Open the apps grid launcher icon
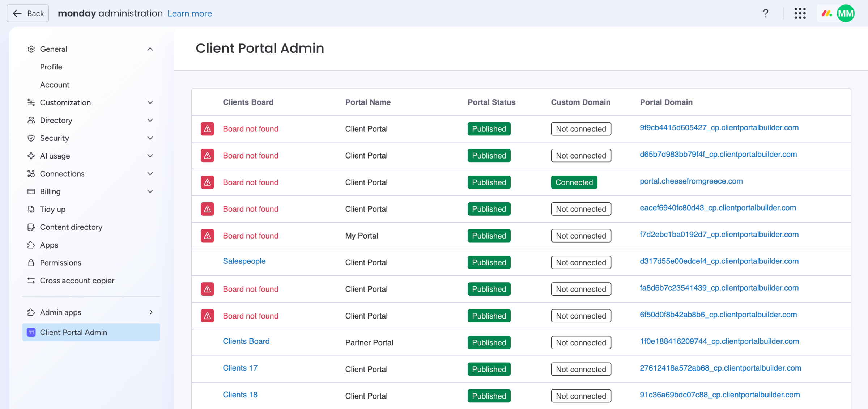868x409 pixels. pyautogui.click(x=800, y=13)
